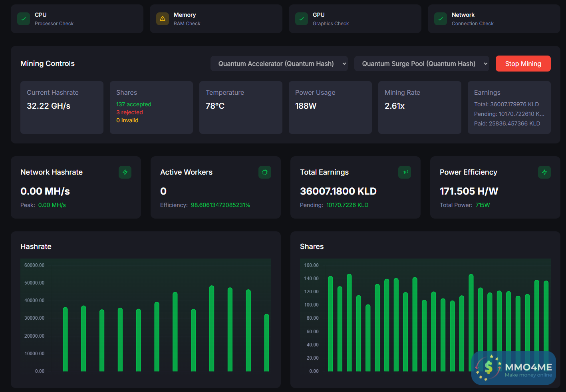Screen dimensions: 566x392
Task: Click the Power Efficiency lightning icon
Action: pos(544,172)
